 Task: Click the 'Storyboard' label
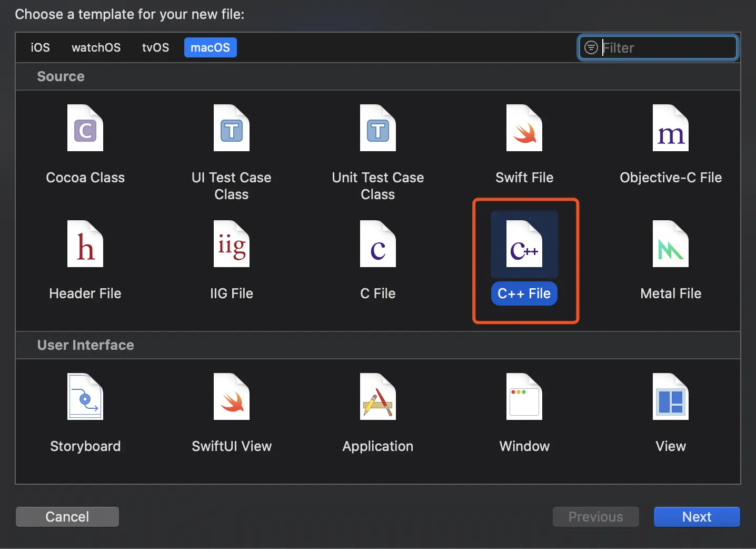[x=85, y=446]
